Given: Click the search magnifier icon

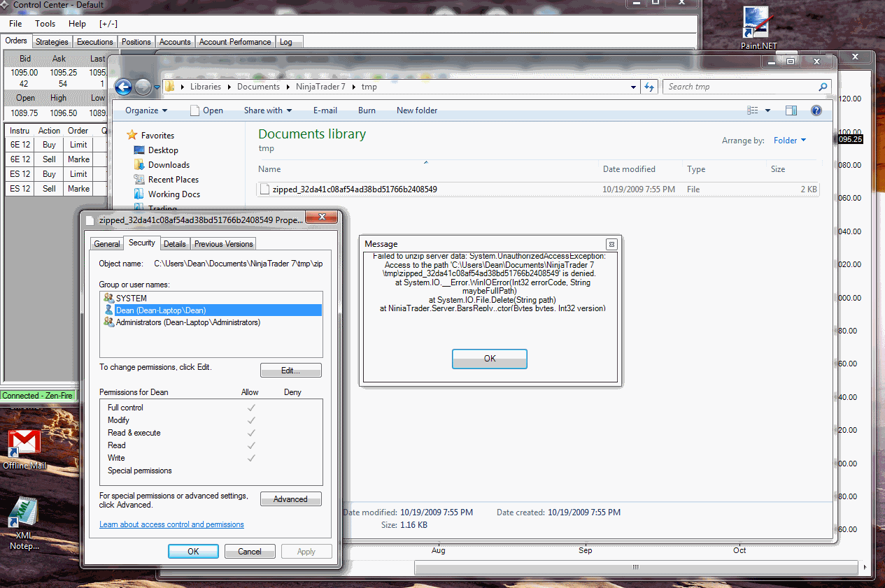Looking at the screenshot, I should 823,87.
